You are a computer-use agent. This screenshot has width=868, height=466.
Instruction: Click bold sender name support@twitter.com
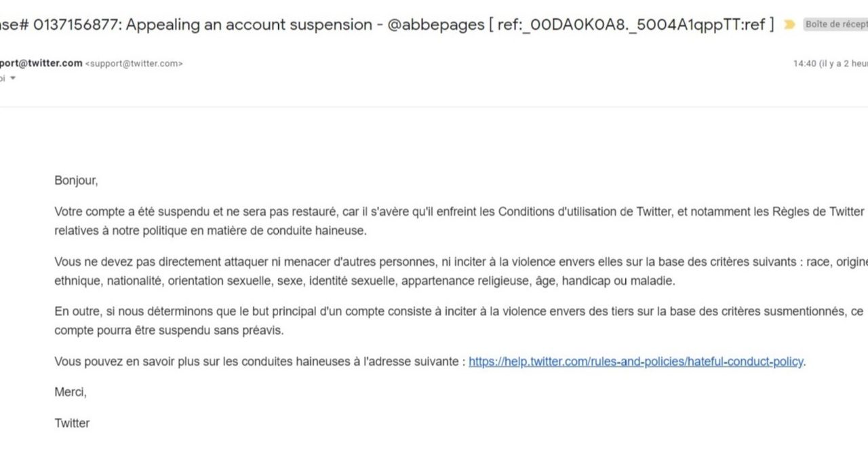pyautogui.click(x=41, y=63)
